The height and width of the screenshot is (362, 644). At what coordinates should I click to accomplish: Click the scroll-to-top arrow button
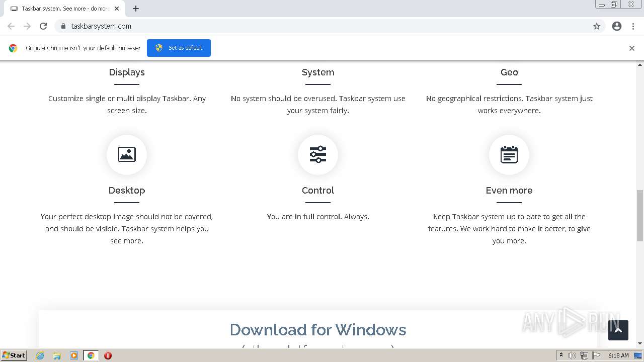[618, 330]
